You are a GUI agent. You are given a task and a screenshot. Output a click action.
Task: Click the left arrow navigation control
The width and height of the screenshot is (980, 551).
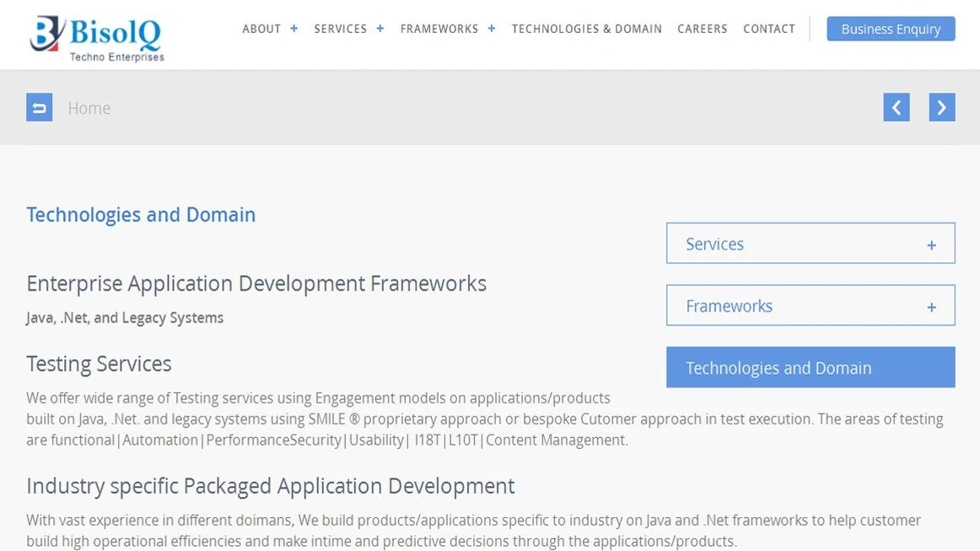[897, 107]
